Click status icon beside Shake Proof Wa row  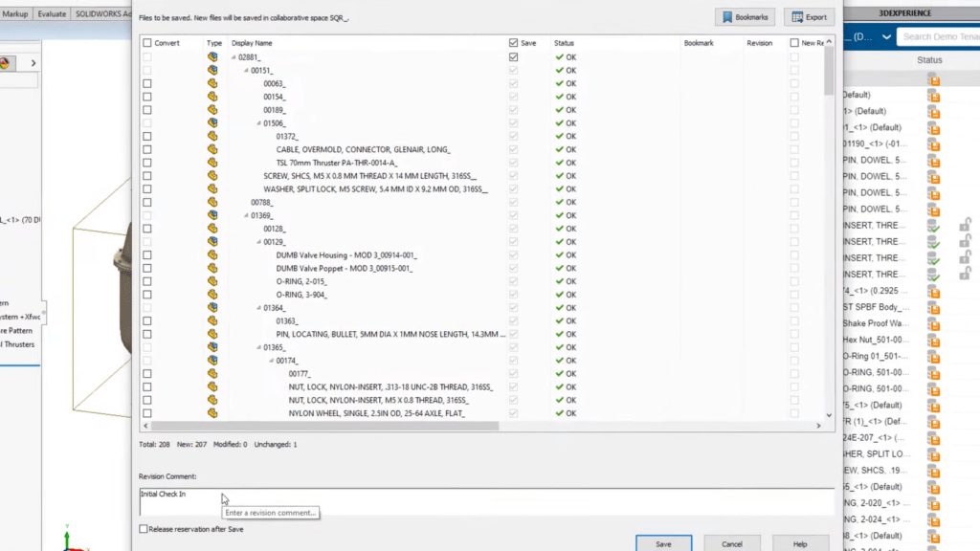pyautogui.click(x=934, y=324)
